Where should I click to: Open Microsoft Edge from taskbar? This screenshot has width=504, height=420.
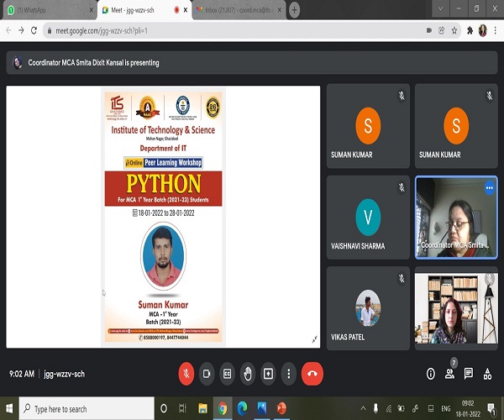(242, 408)
